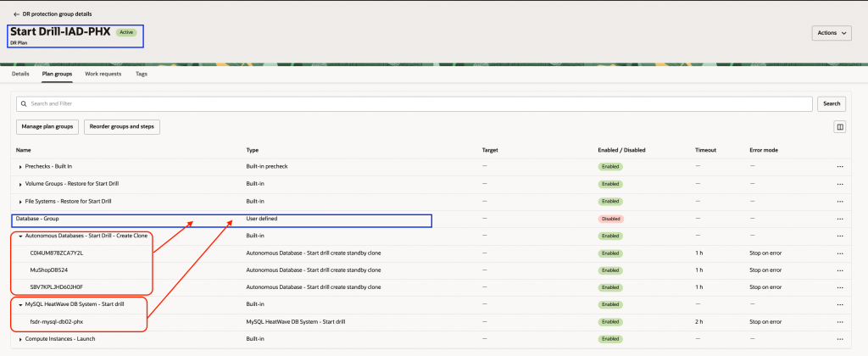Open the three-dot menu for Database - Group row
Screen dimensions: 868x356
click(839, 219)
